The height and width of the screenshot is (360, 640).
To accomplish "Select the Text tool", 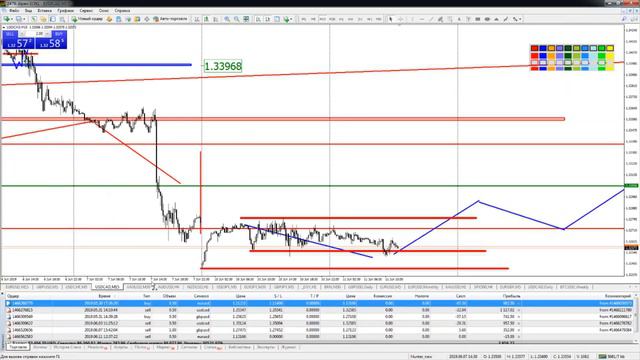I will click(x=459, y=19).
